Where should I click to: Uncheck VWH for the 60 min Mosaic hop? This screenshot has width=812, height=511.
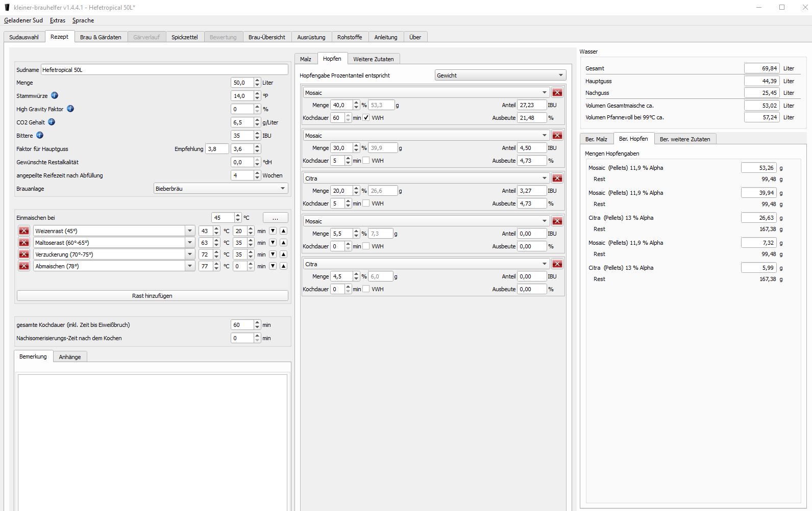366,118
